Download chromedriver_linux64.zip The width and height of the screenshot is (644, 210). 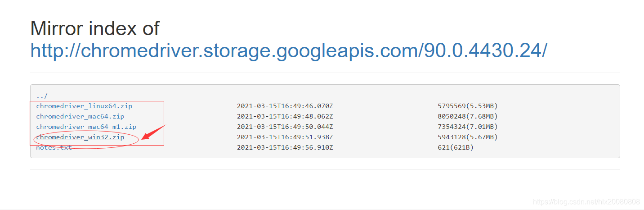(84, 106)
